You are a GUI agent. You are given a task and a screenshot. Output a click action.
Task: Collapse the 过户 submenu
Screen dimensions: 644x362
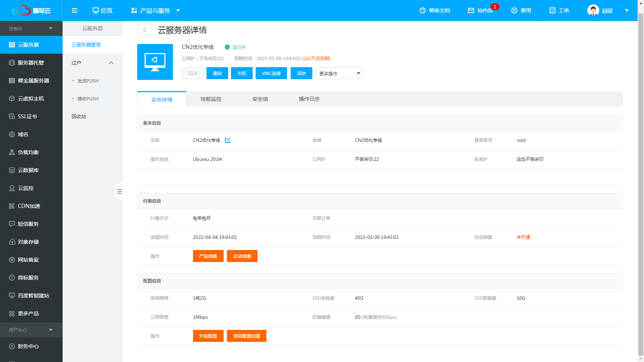pos(92,63)
